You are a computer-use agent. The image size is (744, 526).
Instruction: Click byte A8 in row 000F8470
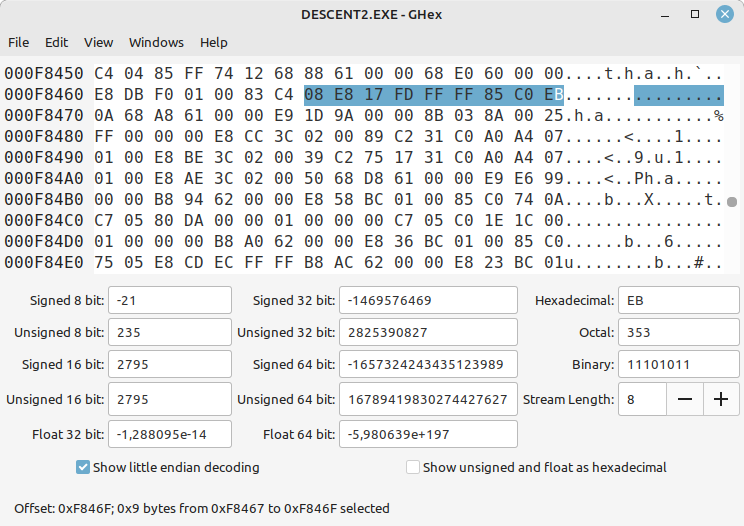[163, 115]
